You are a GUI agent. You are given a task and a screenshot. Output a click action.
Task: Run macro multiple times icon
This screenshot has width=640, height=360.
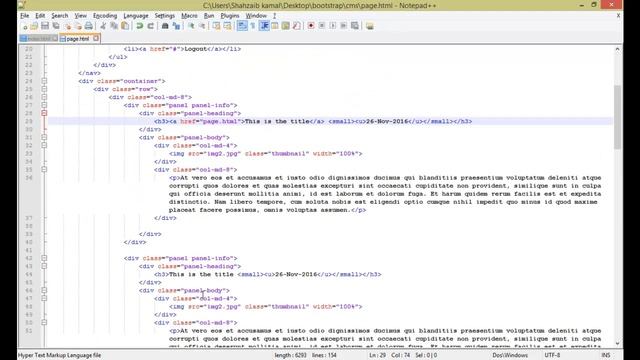(344, 26)
